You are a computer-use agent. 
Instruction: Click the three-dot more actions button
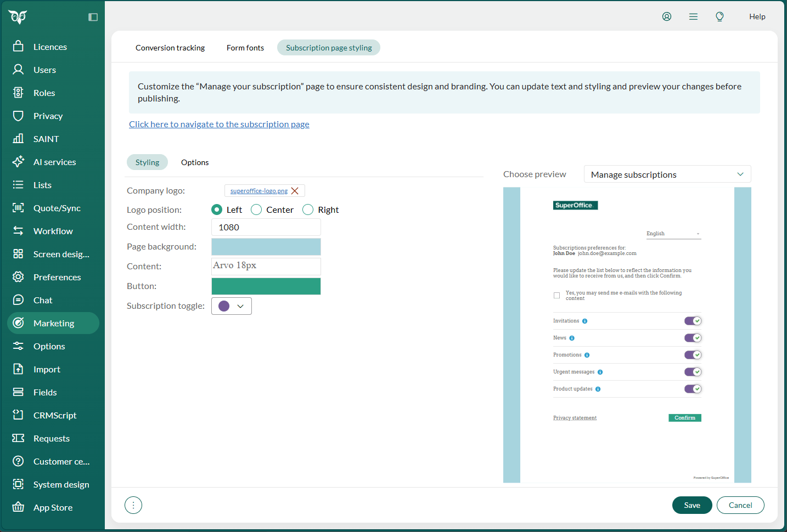pyautogui.click(x=133, y=505)
